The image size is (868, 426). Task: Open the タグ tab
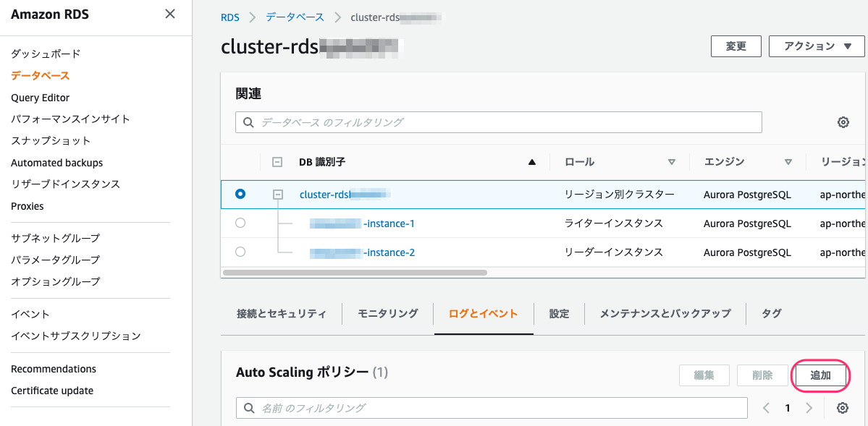772,314
